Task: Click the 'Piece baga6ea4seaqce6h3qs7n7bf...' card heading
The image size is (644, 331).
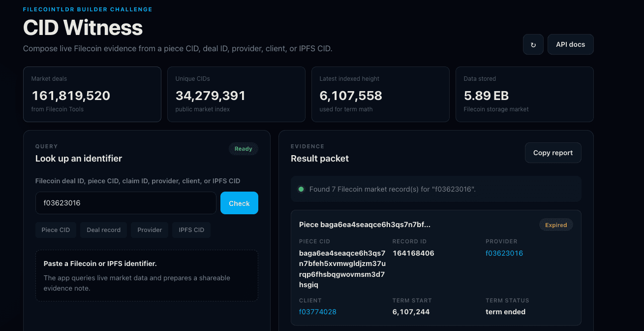Action: [x=365, y=225]
